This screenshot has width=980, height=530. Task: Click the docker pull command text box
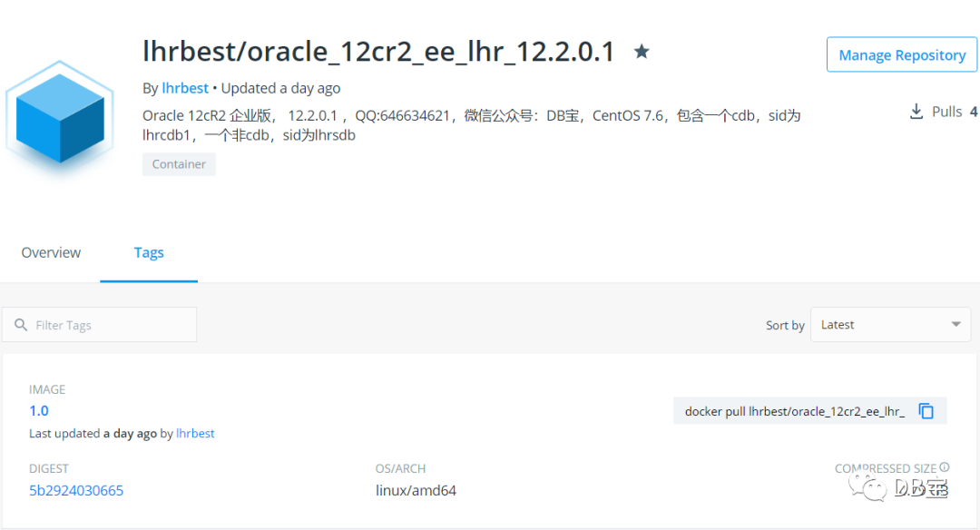coord(809,411)
